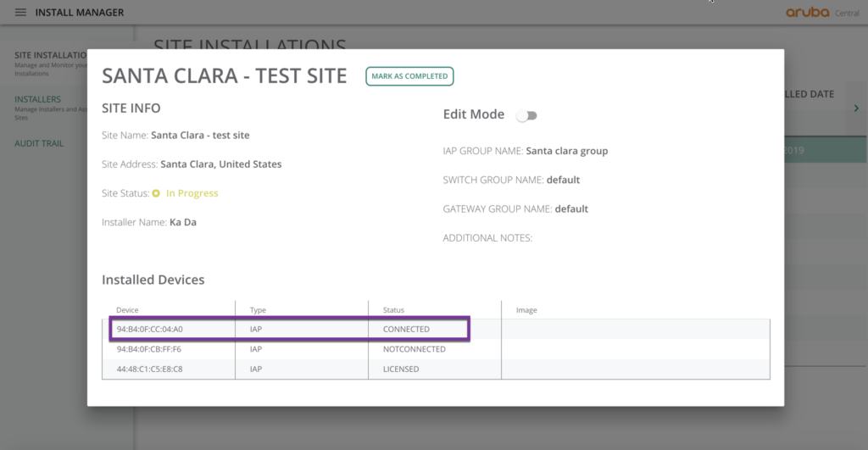Click the Install Manager title

pyautogui.click(x=80, y=13)
